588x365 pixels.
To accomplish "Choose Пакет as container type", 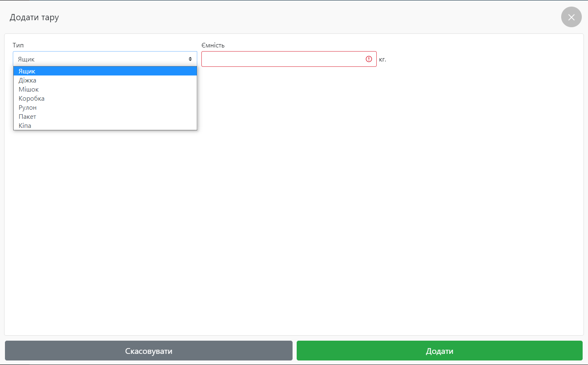I will pyautogui.click(x=105, y=117).
